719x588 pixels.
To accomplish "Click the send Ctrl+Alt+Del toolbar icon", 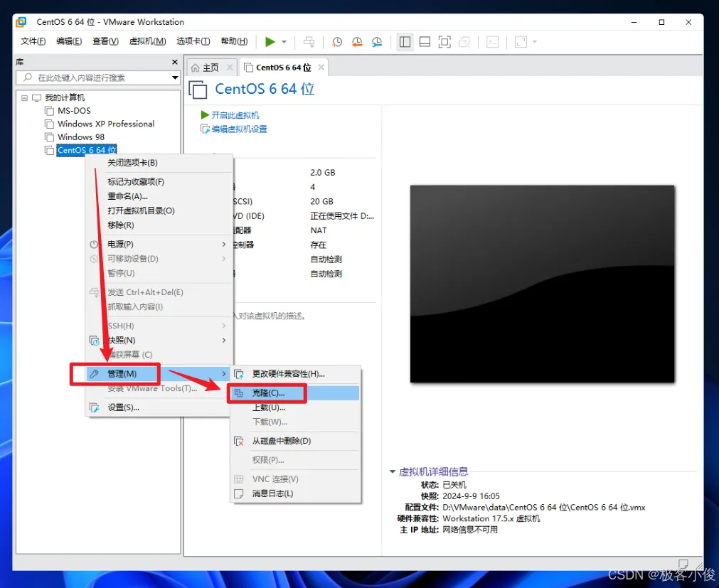I will tap(309, 42).
